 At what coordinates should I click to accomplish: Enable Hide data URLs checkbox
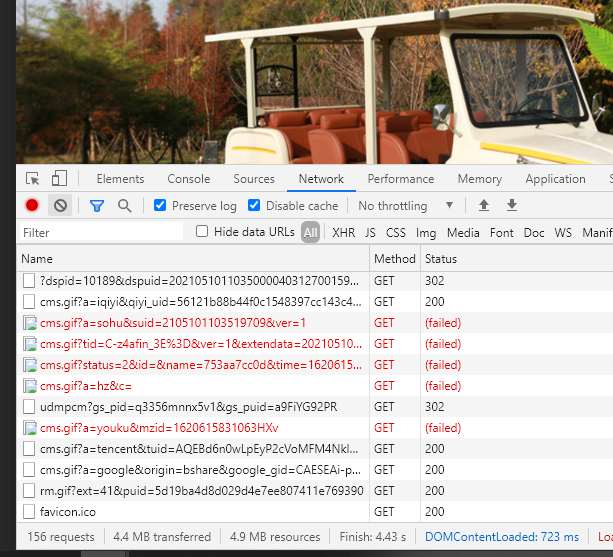click(203, 232)
